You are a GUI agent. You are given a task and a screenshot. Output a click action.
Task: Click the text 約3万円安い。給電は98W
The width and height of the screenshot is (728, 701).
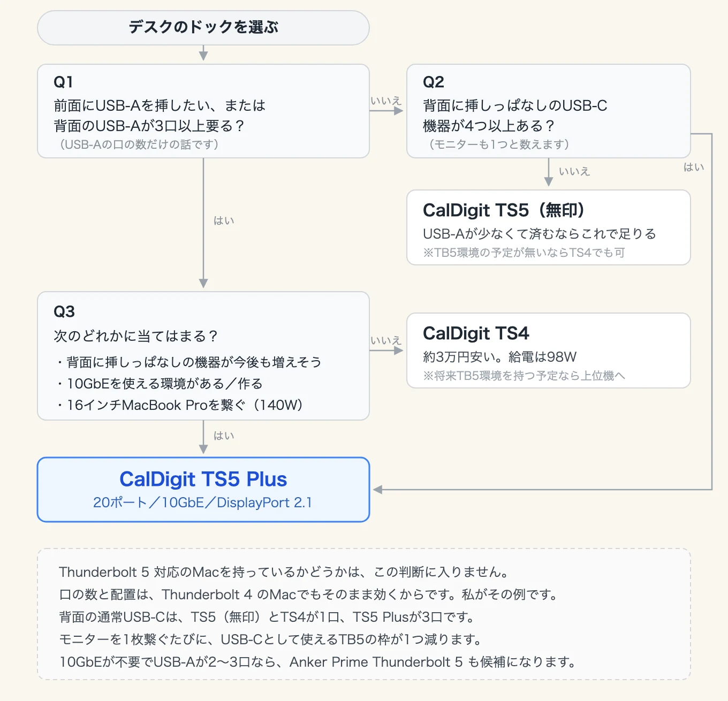500,357
